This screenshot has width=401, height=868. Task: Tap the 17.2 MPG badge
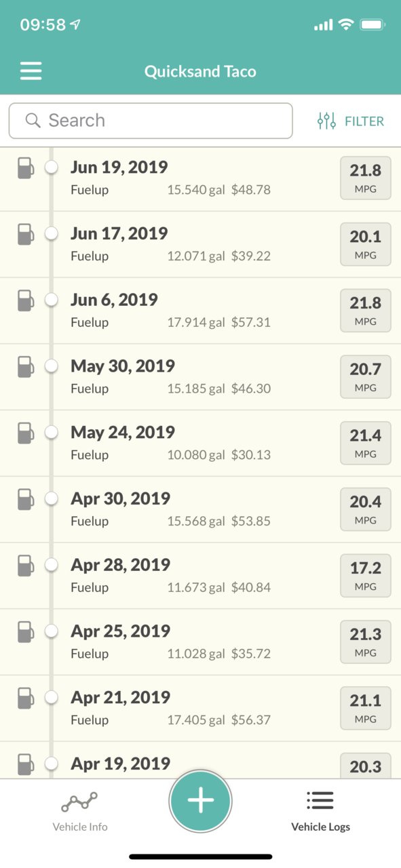pos(366,575)
